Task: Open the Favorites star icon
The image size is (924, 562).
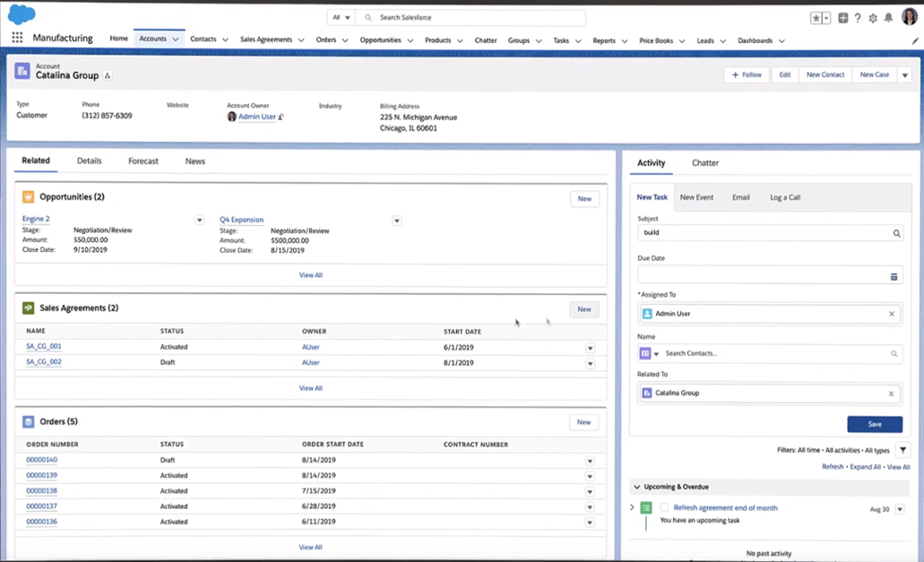Action: click(816, 18)
